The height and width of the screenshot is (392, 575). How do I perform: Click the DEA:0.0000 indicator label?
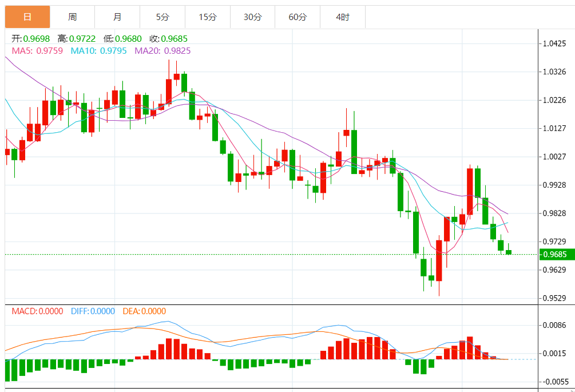click(x=144, y=311)
